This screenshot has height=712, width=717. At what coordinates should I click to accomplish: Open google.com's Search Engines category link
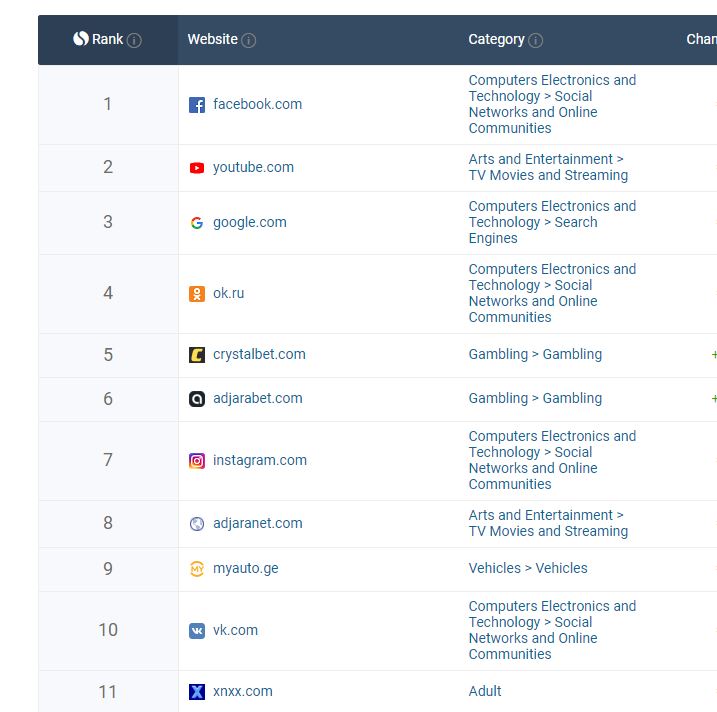pyautogui.click(x=552, y=222)
